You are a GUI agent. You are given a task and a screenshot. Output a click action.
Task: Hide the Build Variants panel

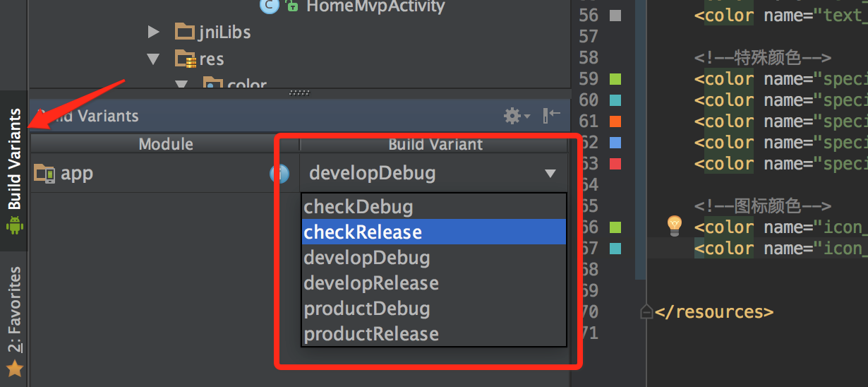tap(551, 116)
